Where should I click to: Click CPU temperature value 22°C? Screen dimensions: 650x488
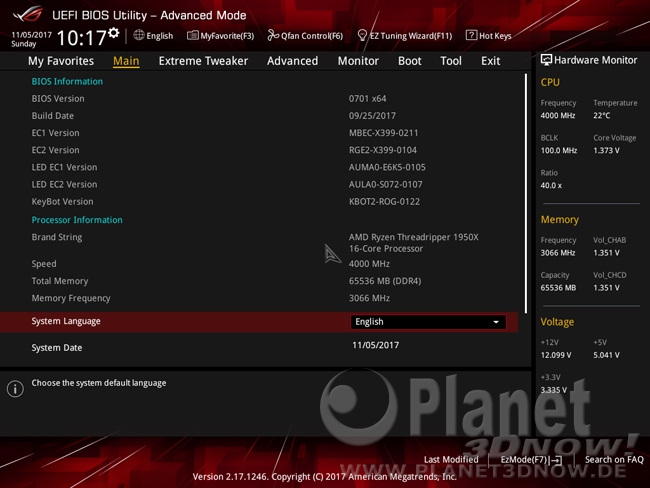click(601, 116)
